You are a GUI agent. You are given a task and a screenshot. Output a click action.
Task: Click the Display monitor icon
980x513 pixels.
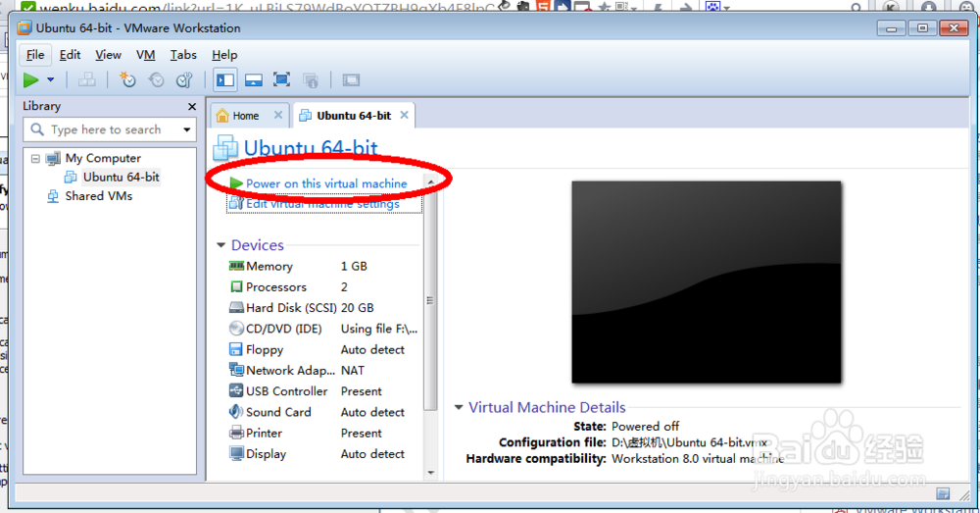pos(236,453)
